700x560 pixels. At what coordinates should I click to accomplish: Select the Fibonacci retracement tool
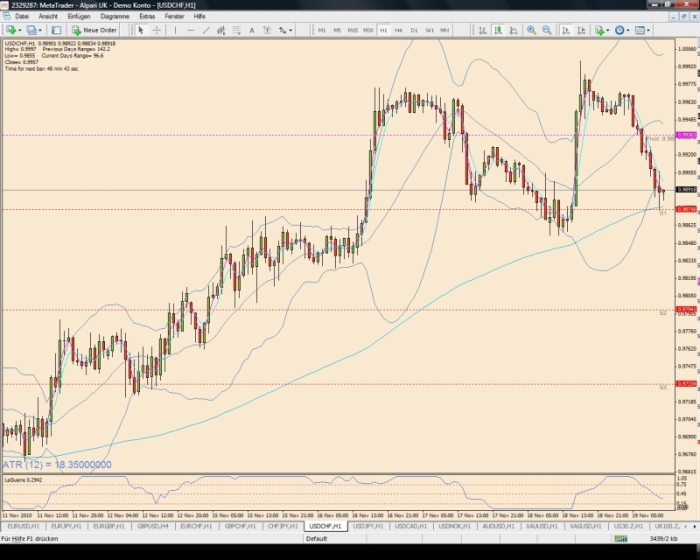237,30
